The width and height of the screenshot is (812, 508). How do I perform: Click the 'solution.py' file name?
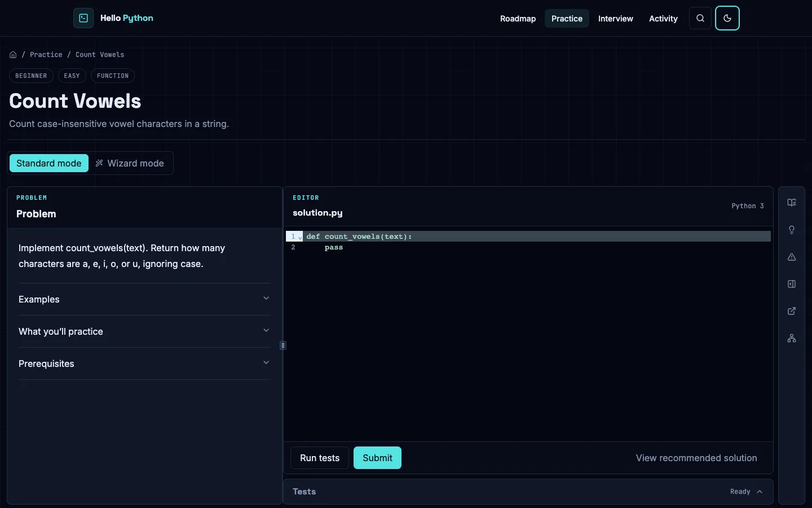317,213
